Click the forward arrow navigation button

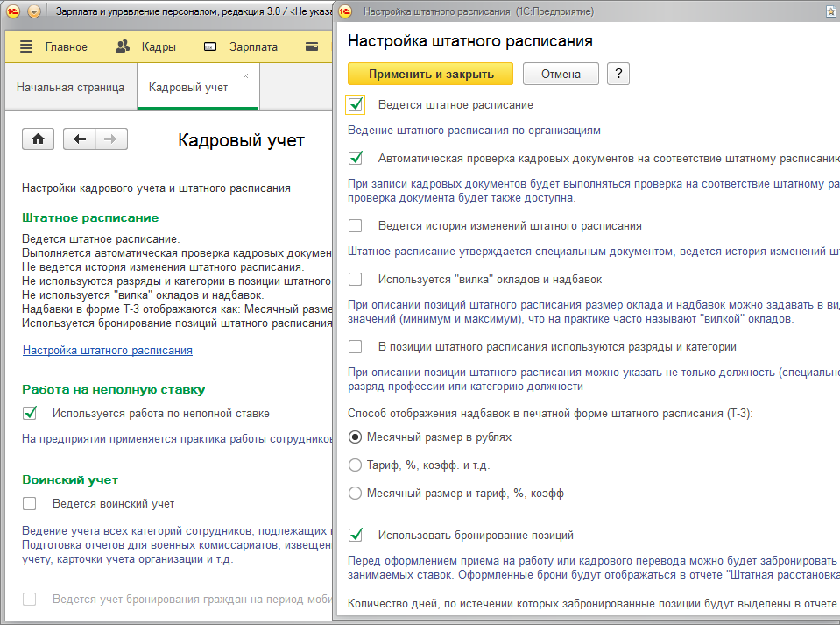(110, 139)
